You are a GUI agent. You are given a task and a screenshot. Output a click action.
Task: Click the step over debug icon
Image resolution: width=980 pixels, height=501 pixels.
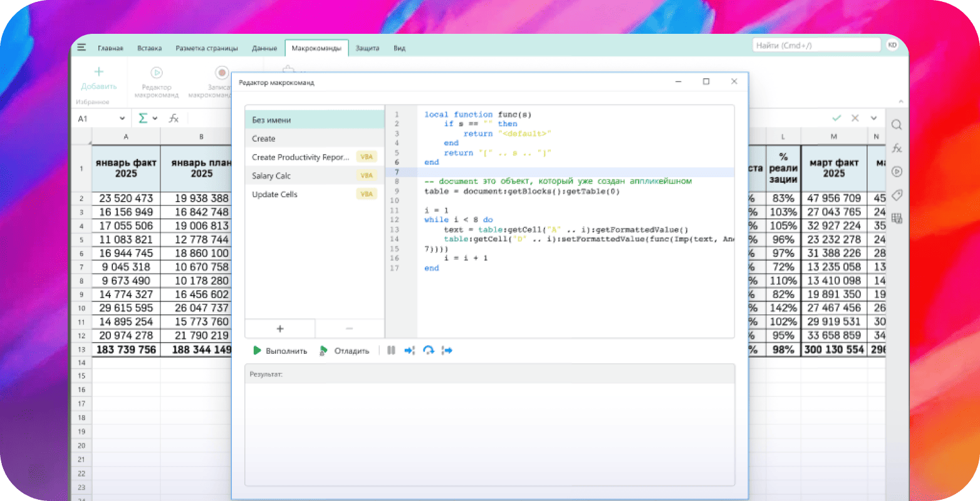[x=429, y=351]
